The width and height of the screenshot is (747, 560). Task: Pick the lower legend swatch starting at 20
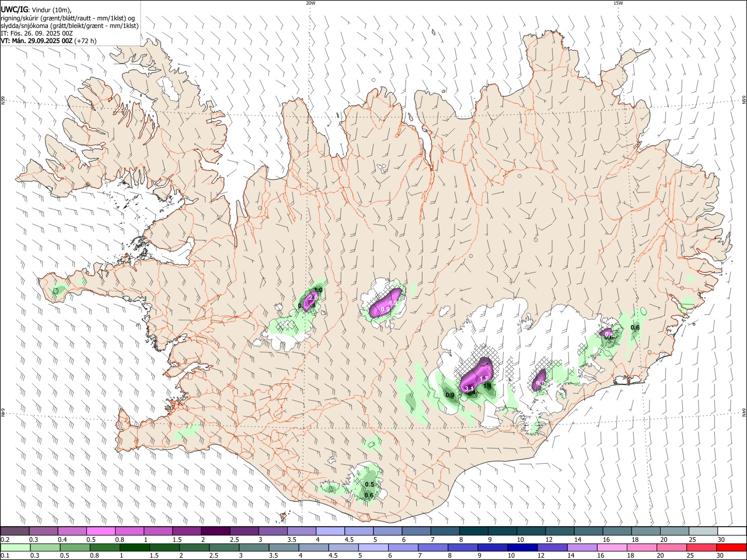tap(671, 547)
